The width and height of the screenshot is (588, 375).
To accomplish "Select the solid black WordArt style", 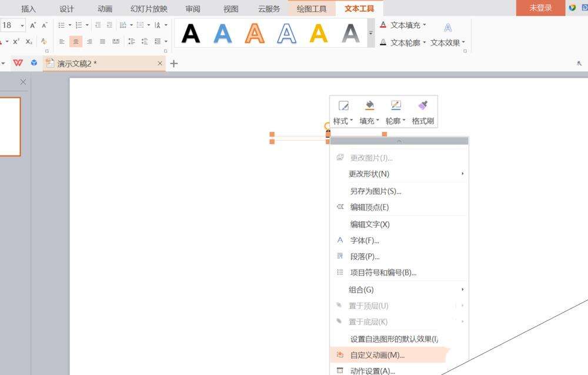I will click(x=191, y=34).
